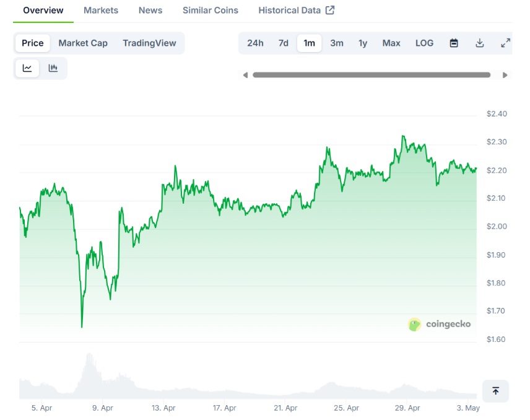530x420 pixels.
Task: Click the right chart scroll arrow
Action: click(x=505, y=74)
